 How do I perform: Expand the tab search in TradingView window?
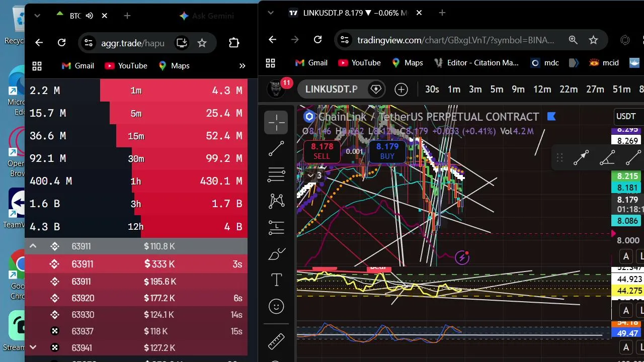(x=270, y=13)
